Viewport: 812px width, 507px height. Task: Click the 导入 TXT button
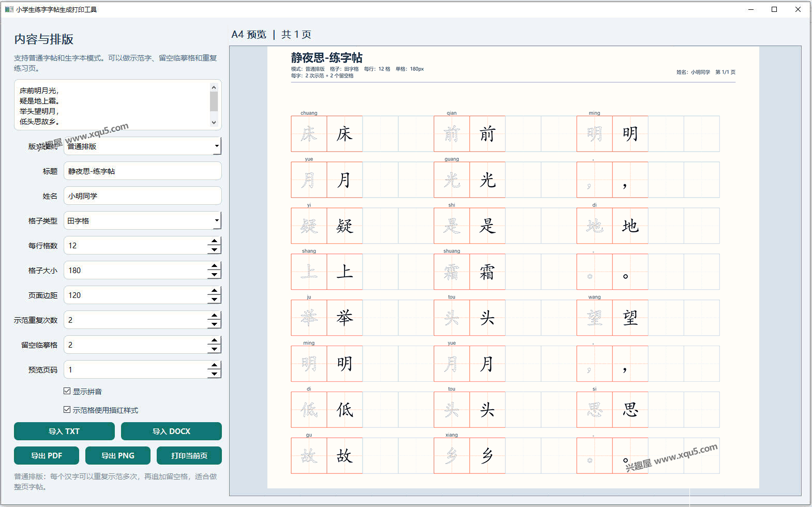click(64, 431)
